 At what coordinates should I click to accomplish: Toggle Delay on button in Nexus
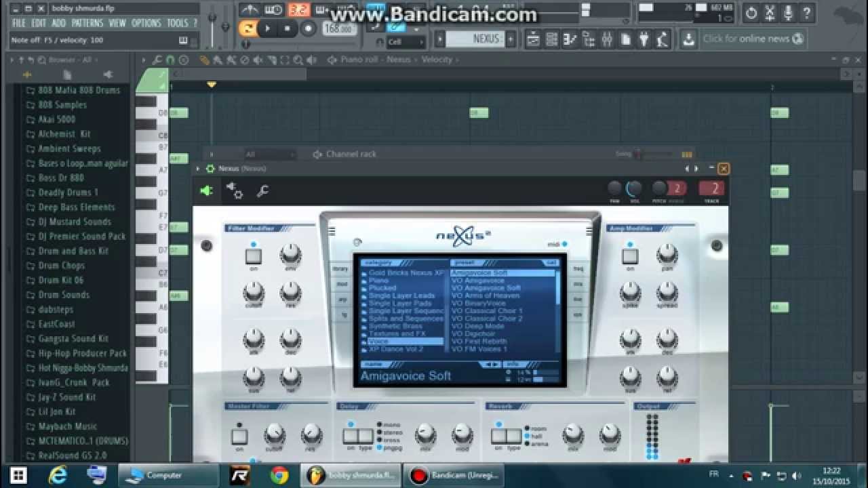click(351, 436)
